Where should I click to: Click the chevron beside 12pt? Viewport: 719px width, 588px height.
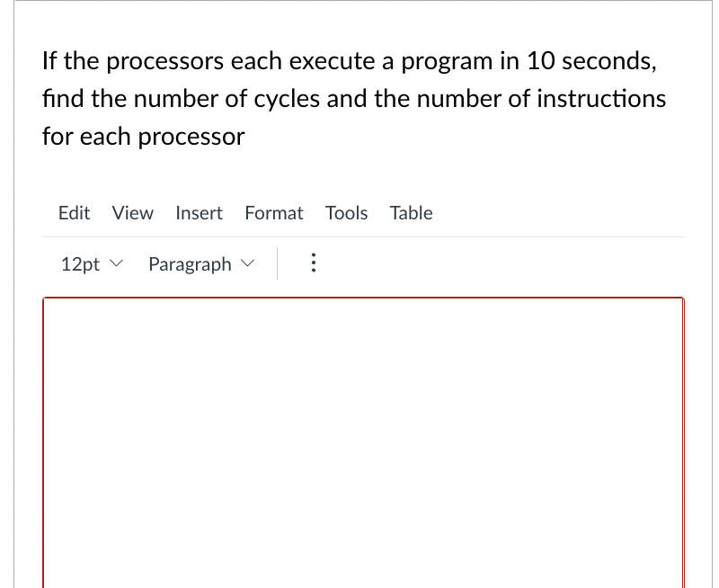pyautogui.click(x=117, y=263)
